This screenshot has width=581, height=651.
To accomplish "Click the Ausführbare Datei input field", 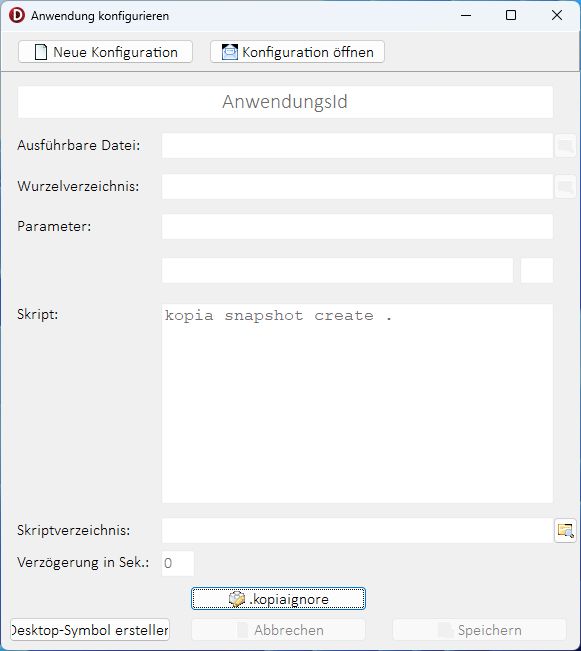I will click(x=357, y=146).
